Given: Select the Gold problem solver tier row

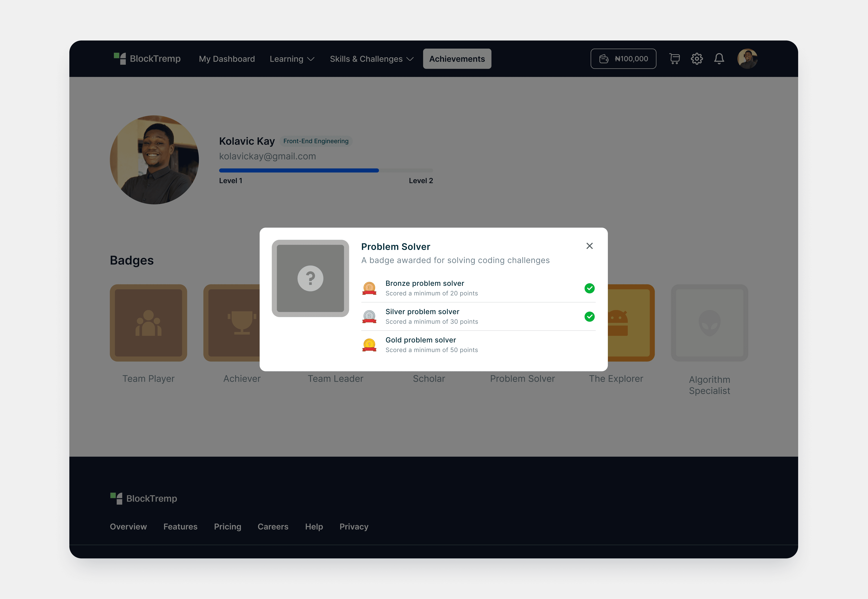Looking at the screenshot, I should (x=421, y=345).
